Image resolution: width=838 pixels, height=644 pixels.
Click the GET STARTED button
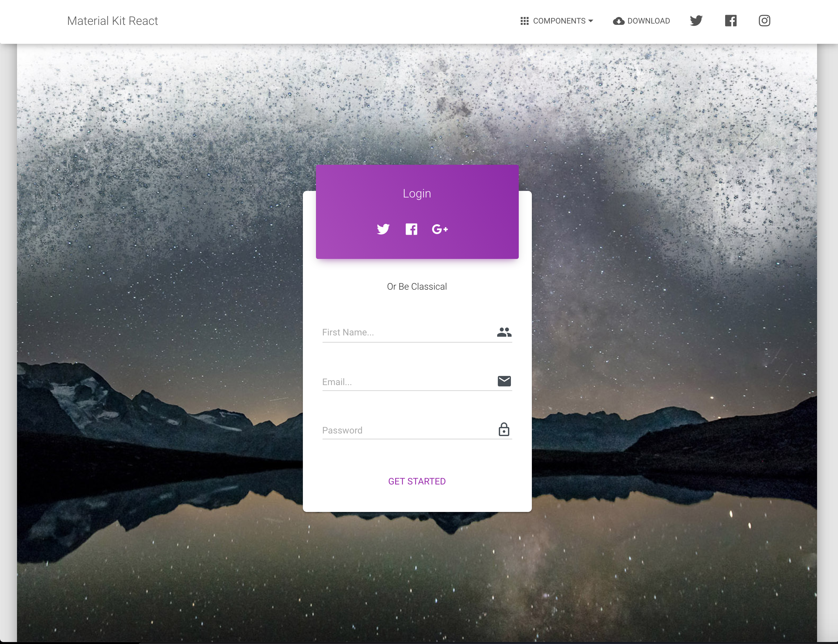[416, 481]
